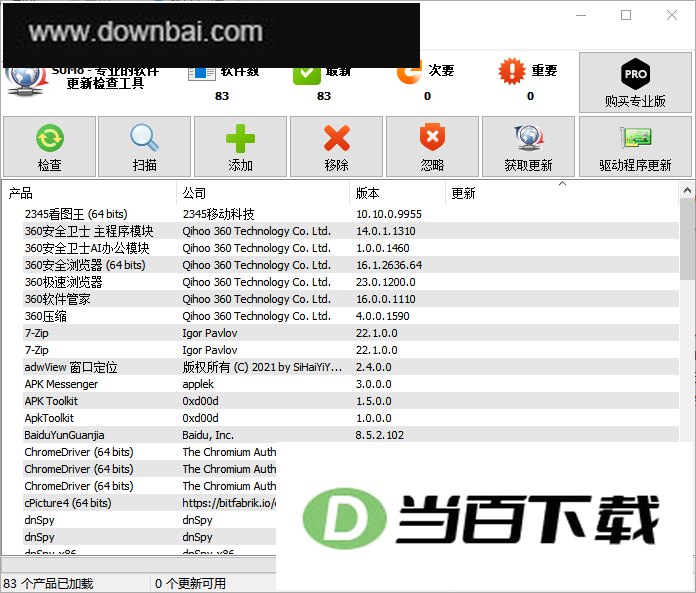Sort list by 公司 column header
The image size is (696, 593).
pos(263,194)
